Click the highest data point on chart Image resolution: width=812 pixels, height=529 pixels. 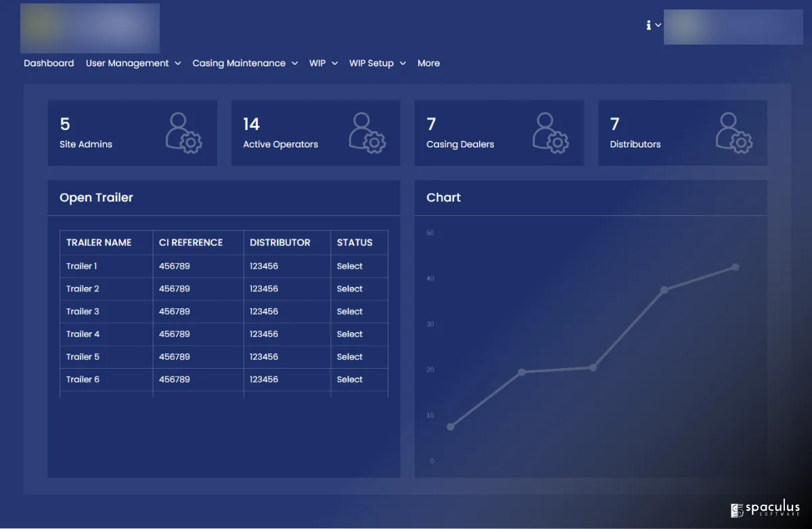[736, 267]
